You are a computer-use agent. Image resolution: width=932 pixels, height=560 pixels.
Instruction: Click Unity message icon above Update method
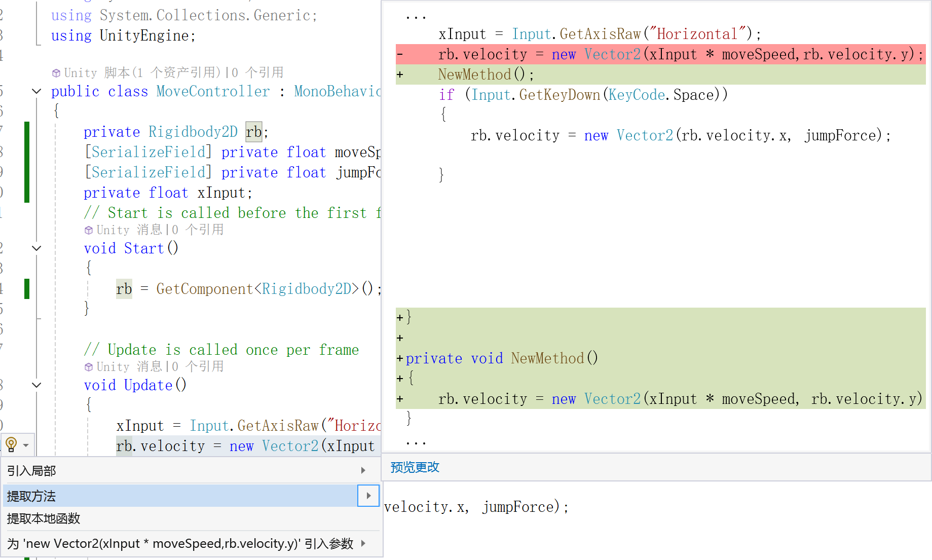(89, 367)
